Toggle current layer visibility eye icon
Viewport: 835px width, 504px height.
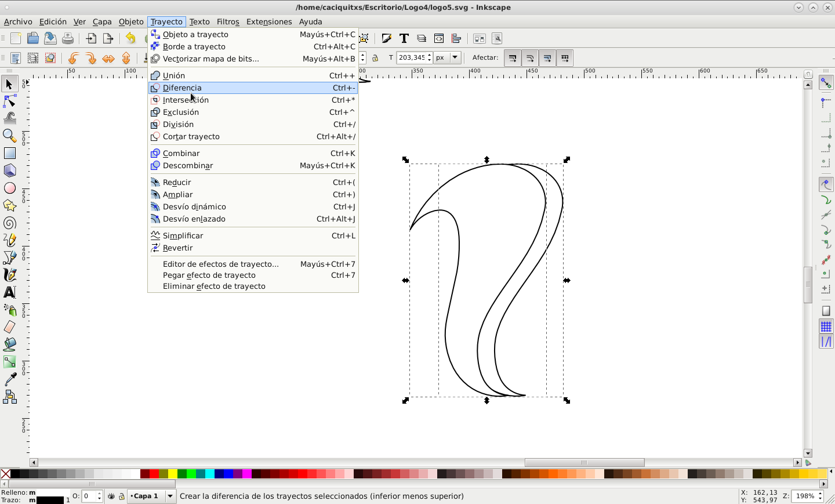(111, 496)
